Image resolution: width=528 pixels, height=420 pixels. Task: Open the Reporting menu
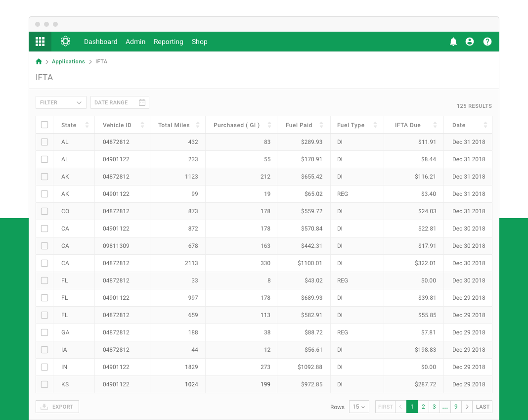tap(169, 42)
